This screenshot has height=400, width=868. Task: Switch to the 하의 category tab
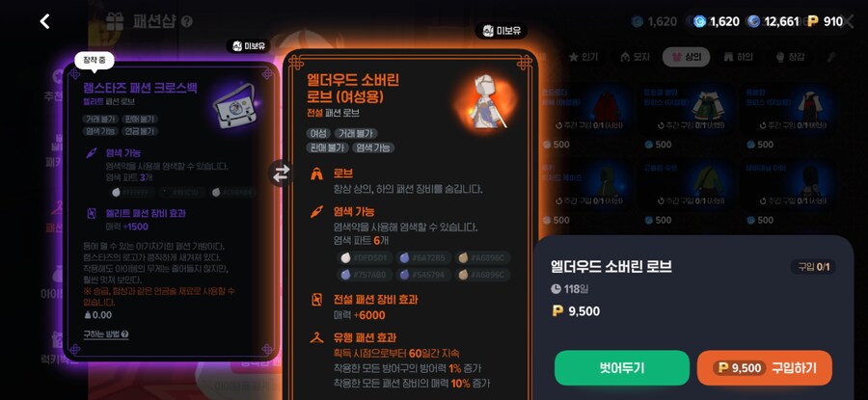[x=738, y=57]
